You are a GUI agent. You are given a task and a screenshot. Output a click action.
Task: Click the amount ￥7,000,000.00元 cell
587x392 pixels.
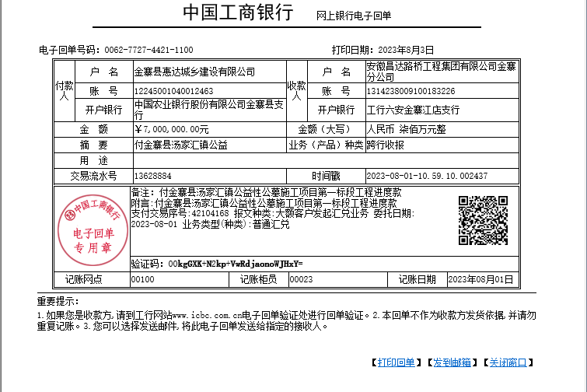[172, 129]
